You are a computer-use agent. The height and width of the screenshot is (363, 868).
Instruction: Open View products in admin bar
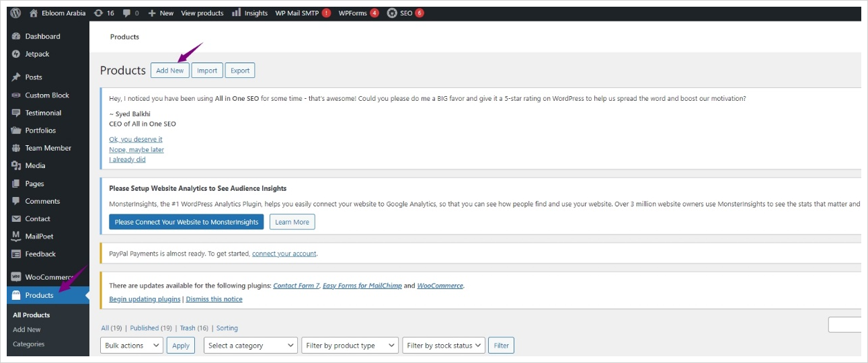(x=202, y=13)
